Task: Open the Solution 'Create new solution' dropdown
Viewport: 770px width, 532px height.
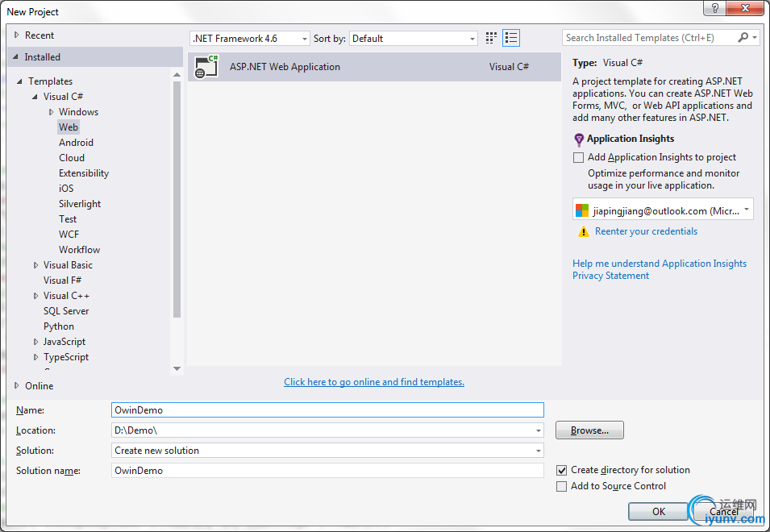Action: pyautogui.click(x=539, y=451)
